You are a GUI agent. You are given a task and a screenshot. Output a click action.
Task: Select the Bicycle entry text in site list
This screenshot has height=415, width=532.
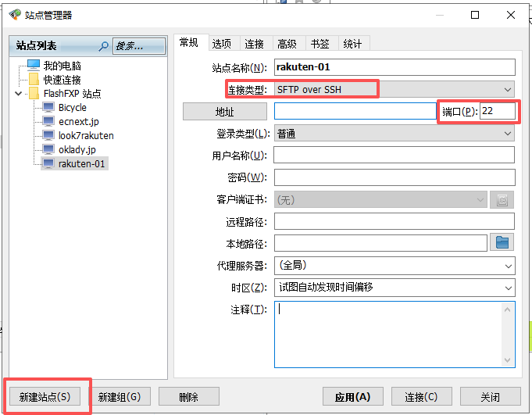coord(73,108)
